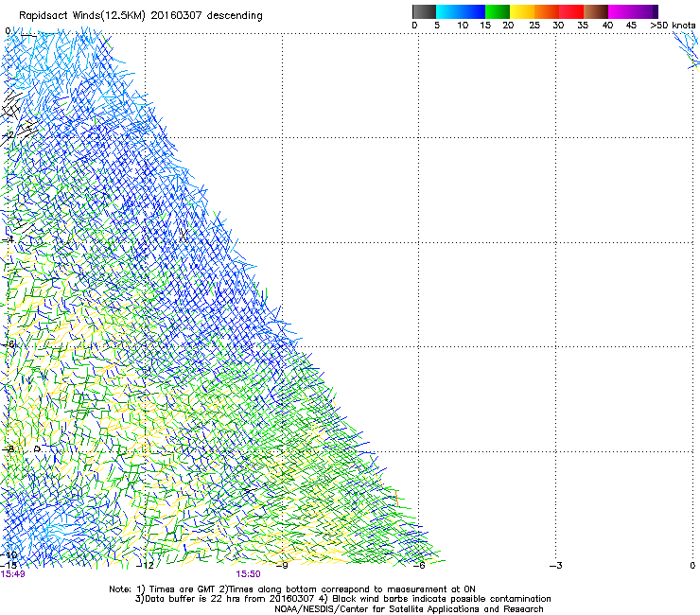
Task: Click the '-9' longitude axis label
Action: tap(283, 566)
